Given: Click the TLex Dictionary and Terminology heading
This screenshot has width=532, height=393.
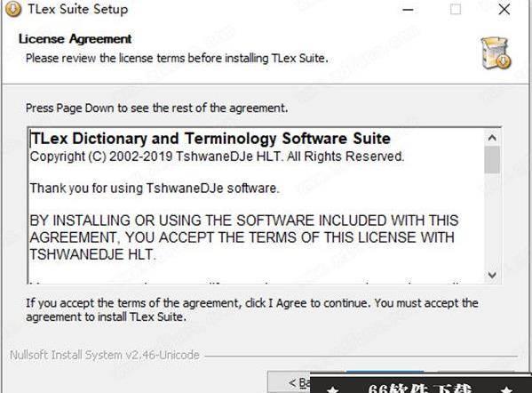Looking at the screenshot, I should (210, 139).
